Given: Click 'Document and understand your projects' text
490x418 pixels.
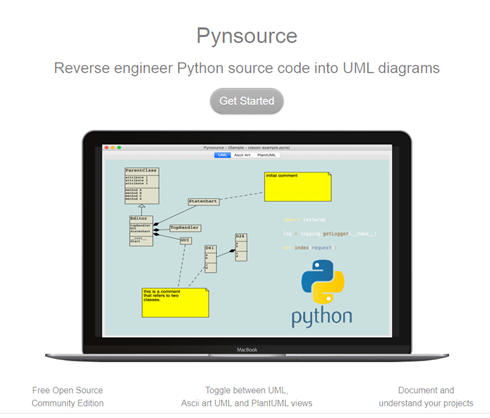Looking at the screenshot, I should coord(426,397).
